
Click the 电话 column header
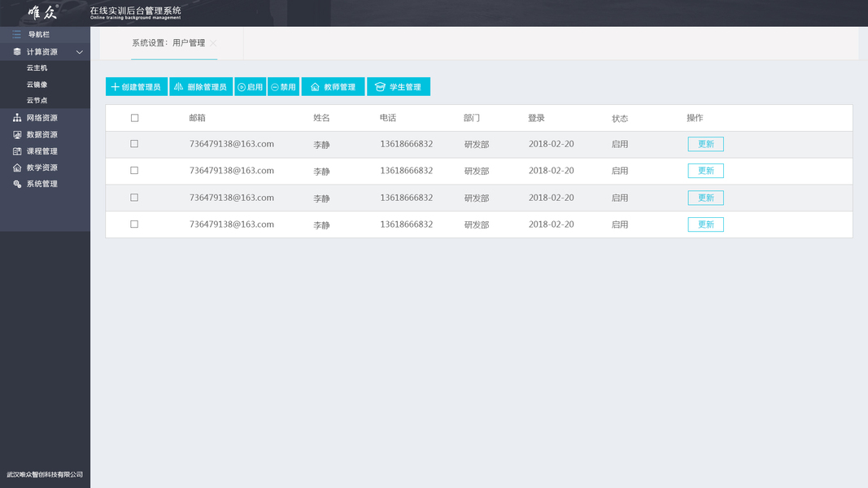(x=388, y=118)
